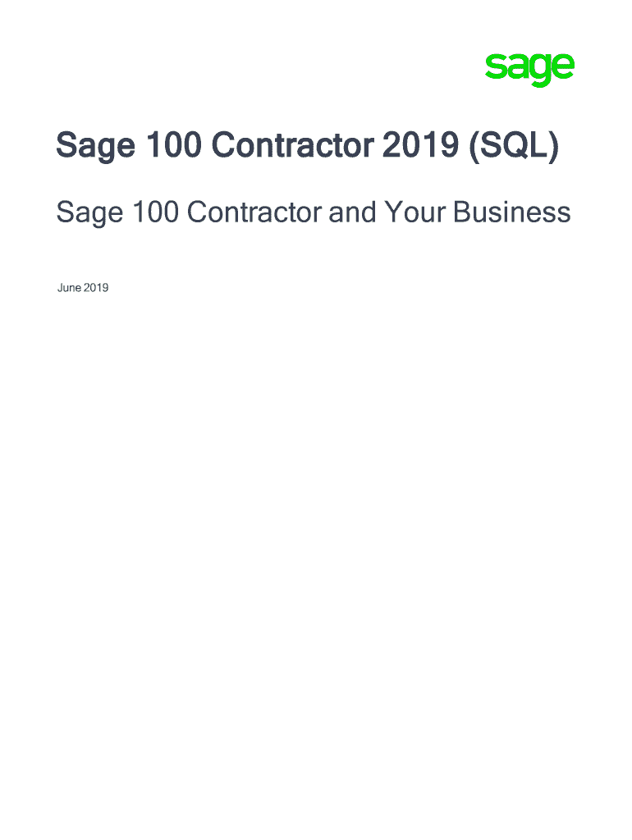Click the word "June" in the date
The image size is (632, 840).
69,288
